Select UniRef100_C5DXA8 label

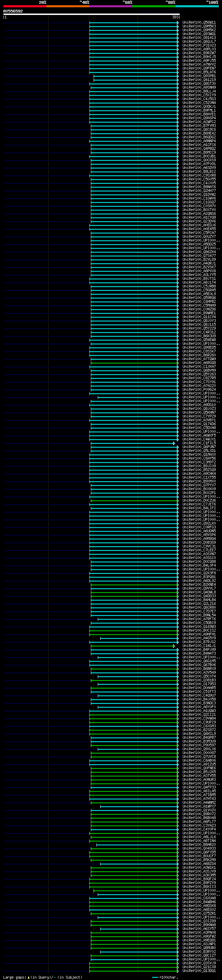pyautogui.click(x=199, y=428)
